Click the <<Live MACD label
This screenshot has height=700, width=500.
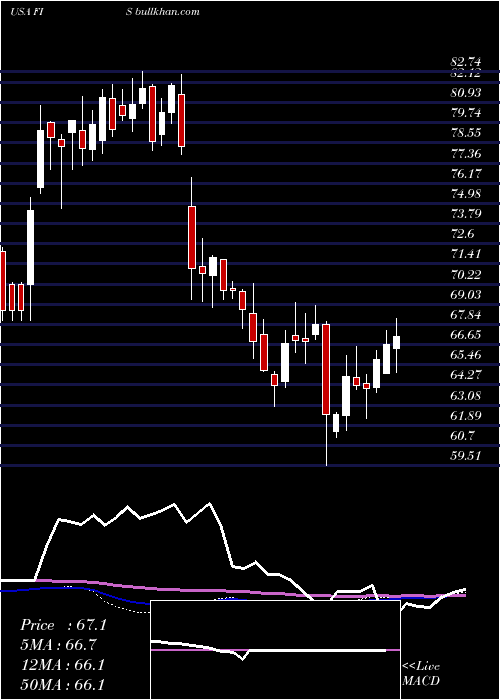pos(421,674)
